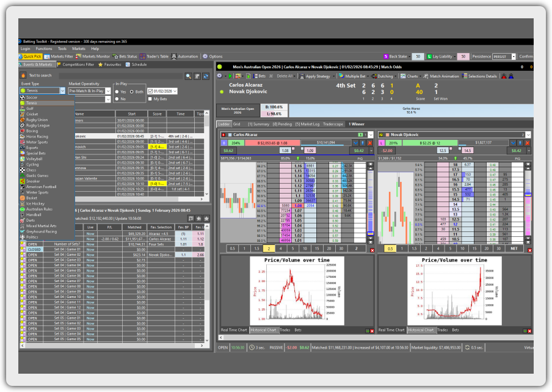Image resolution: width=552 pixels, height=392 pixels.
Task: Switch to Competitions Filter tab
Action: (x=76, y=64)
